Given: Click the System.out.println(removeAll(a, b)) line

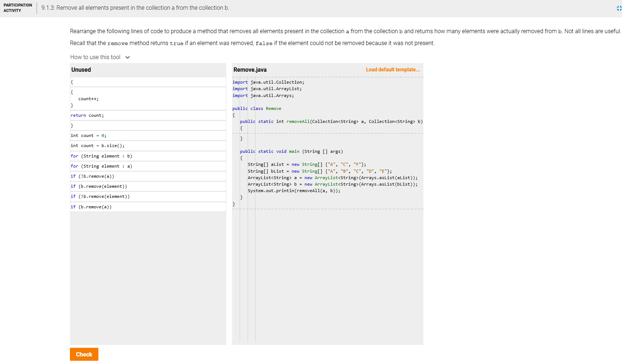Looking at the screenshot, I should (294, 191).
